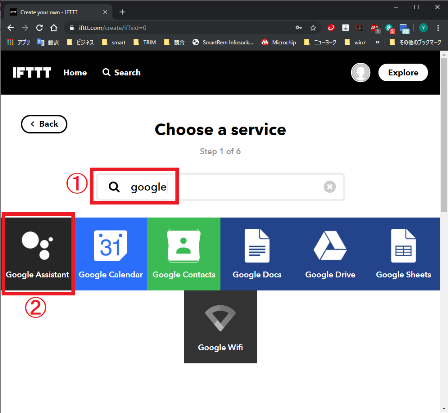Open a new browser tab
448x413 pixels.
tap(122, 12)
